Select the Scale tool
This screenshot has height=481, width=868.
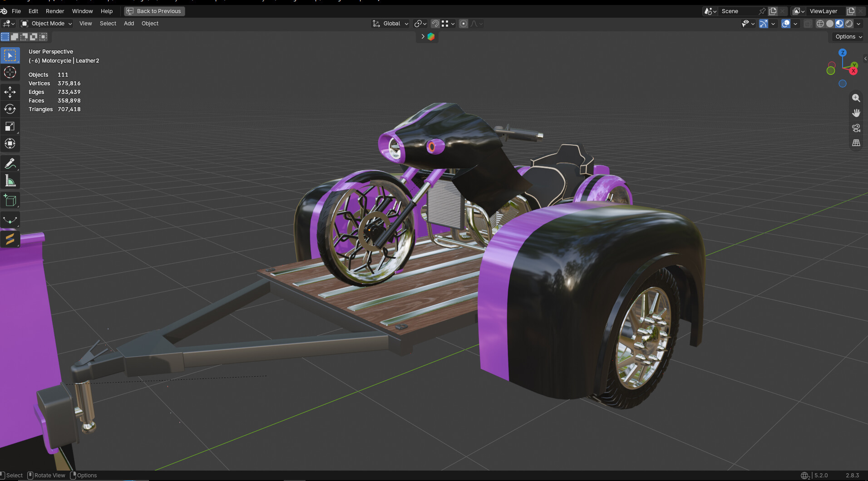(10, 127)
